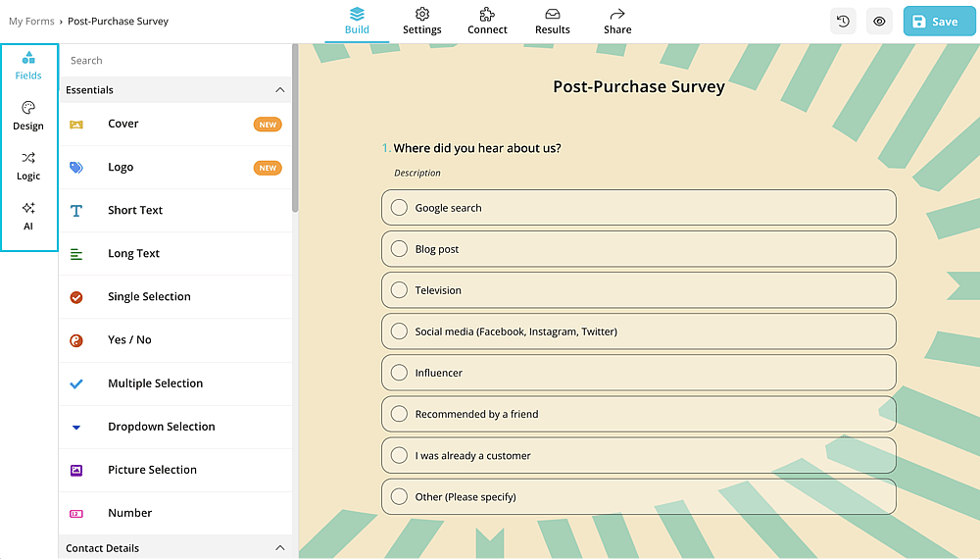Open the Results tab
980x559 pixels.
[553, 22]
